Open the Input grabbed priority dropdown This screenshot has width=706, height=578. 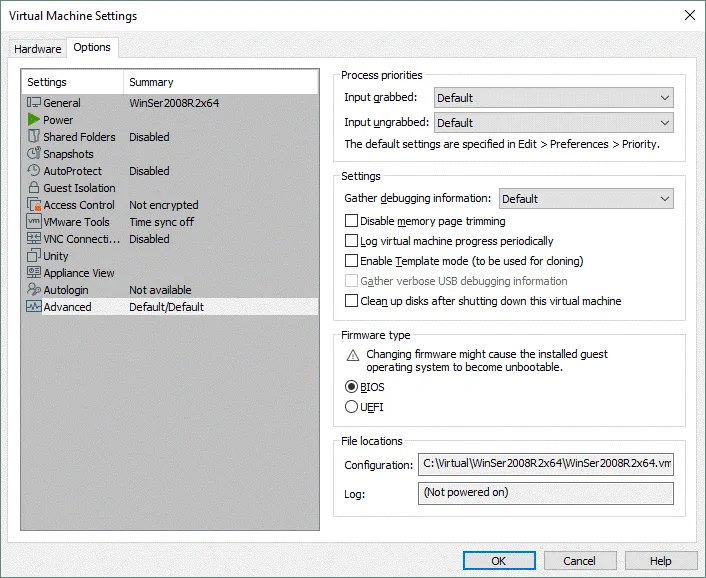553,98
